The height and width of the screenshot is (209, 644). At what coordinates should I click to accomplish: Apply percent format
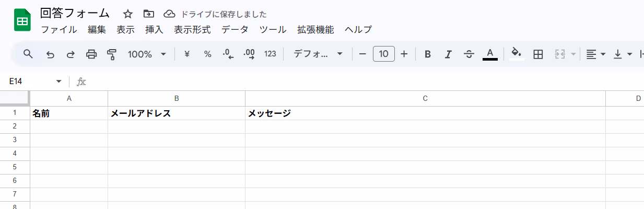point(207,54)
